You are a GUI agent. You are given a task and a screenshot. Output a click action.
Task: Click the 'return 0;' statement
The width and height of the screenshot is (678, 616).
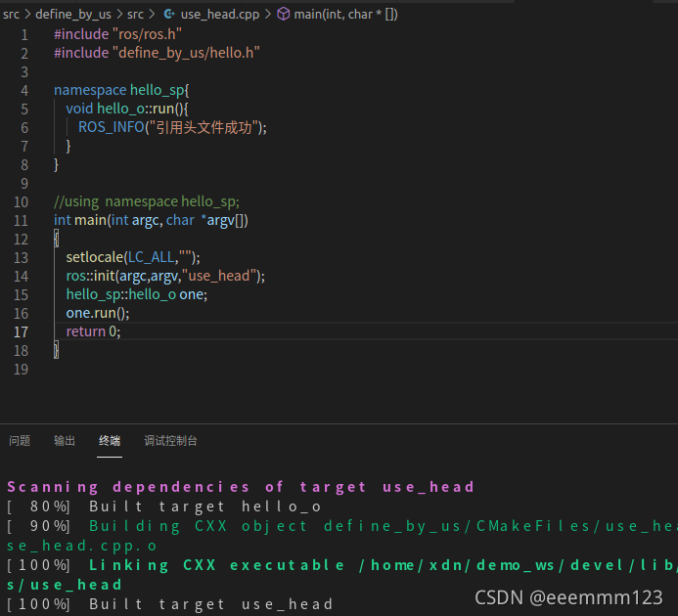(x=93, y=331)
